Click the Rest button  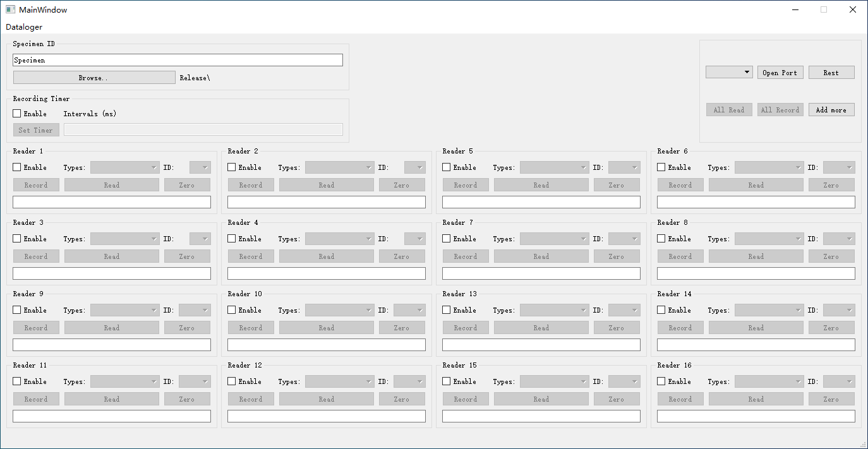[831, 73]
